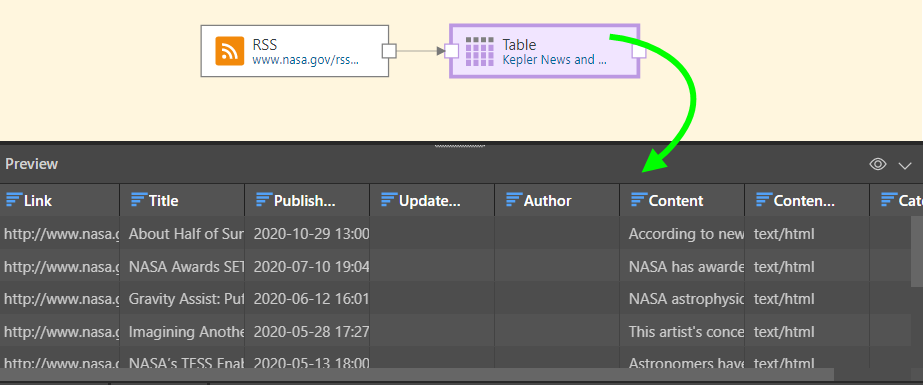Select the purple Table grid icon
Viewport: 923px width, 385px height.
pyautogui.click(x=480, y=51)
